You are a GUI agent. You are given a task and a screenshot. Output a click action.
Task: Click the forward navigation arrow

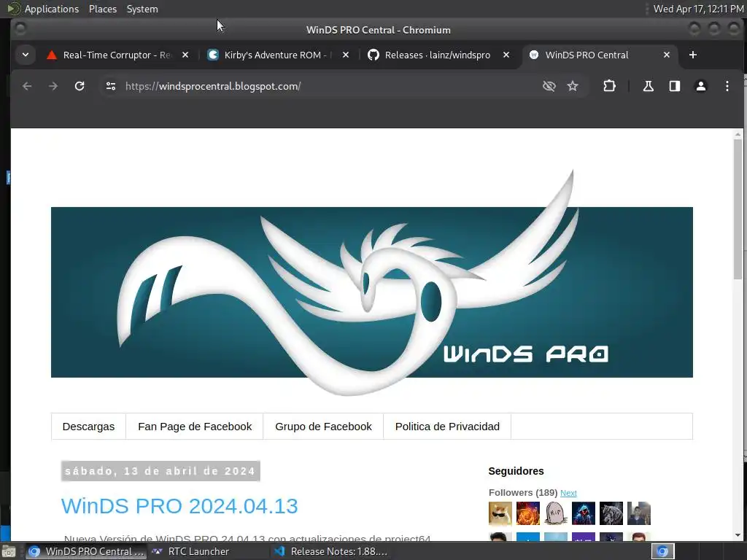(53, 86)
